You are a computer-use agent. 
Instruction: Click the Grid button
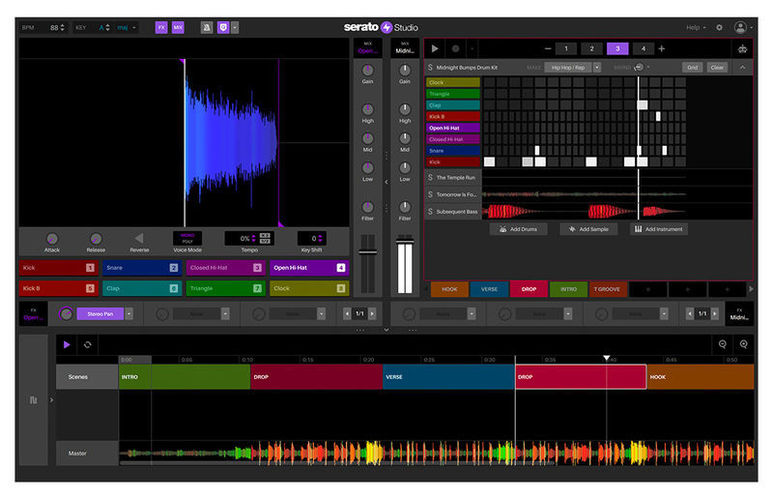[x=693, y=68]
